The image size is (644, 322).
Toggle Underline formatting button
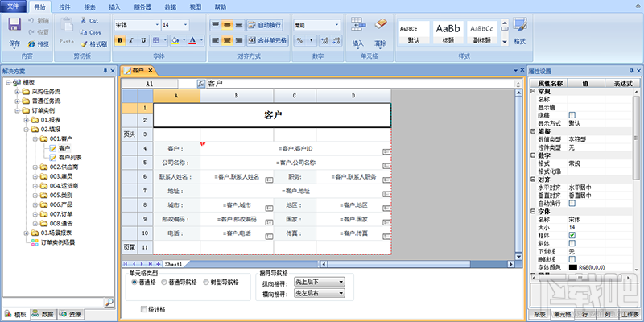pos(143,40)
